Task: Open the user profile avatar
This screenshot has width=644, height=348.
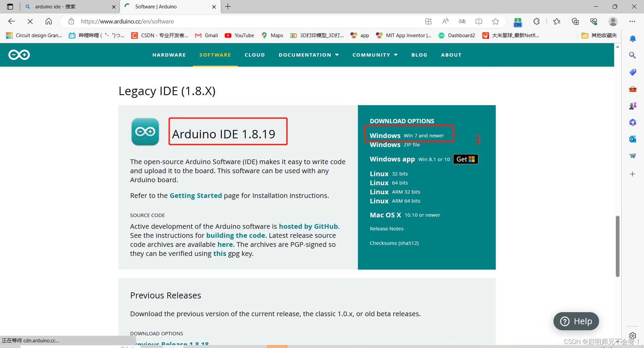Action: [613, 21]
